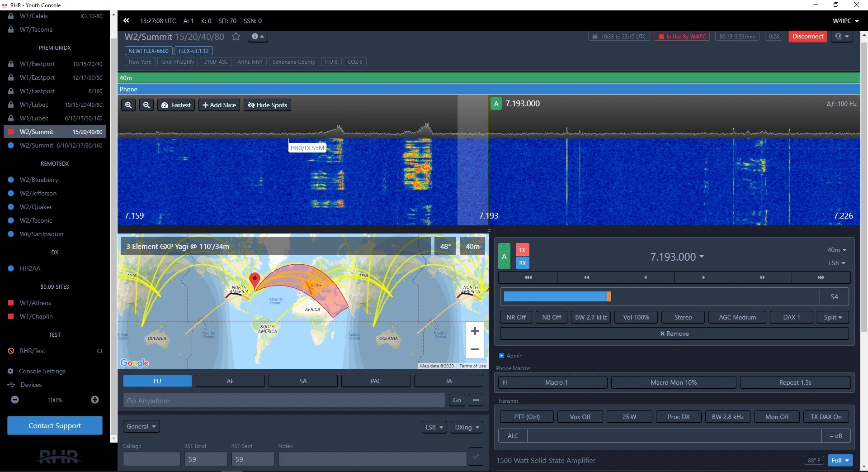The width and height of the screenshot is (868, 472).
Task: Open the DXing dropdown
Action: coord(467,427)
